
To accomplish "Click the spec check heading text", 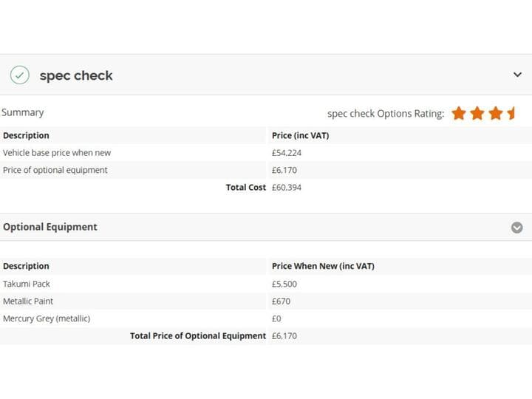I will coord(76,75).
